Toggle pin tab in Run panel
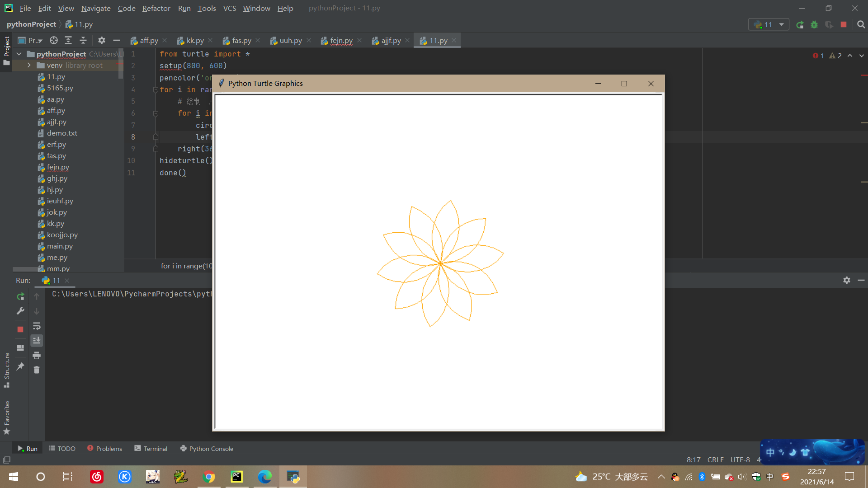The image size is (868, 488). point(20,366)
